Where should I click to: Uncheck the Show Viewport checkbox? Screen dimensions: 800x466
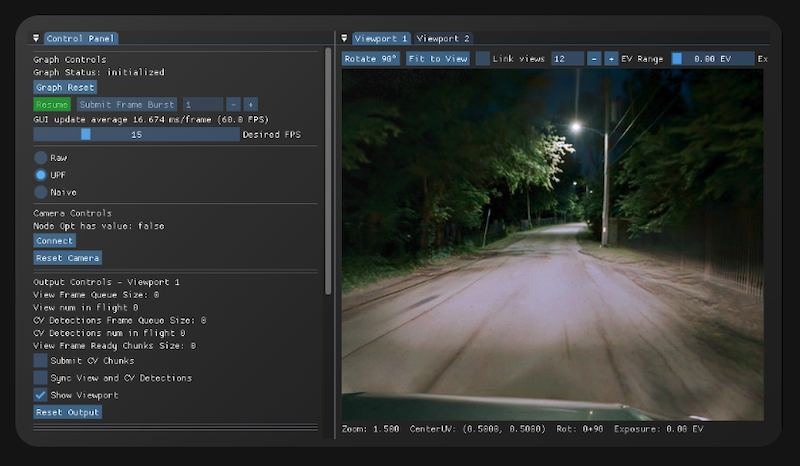[41, 395]
